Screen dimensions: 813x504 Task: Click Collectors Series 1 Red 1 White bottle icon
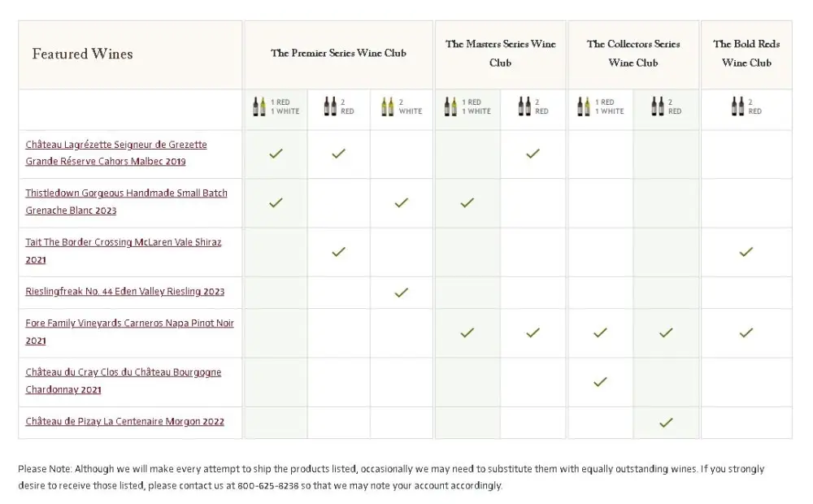point(584,106)
